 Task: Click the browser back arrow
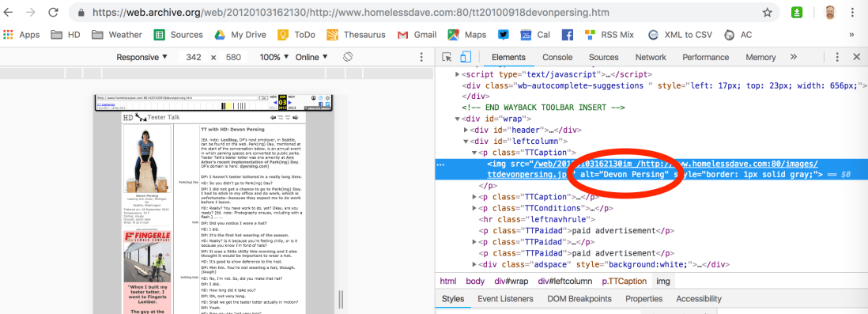click(9, 12)
